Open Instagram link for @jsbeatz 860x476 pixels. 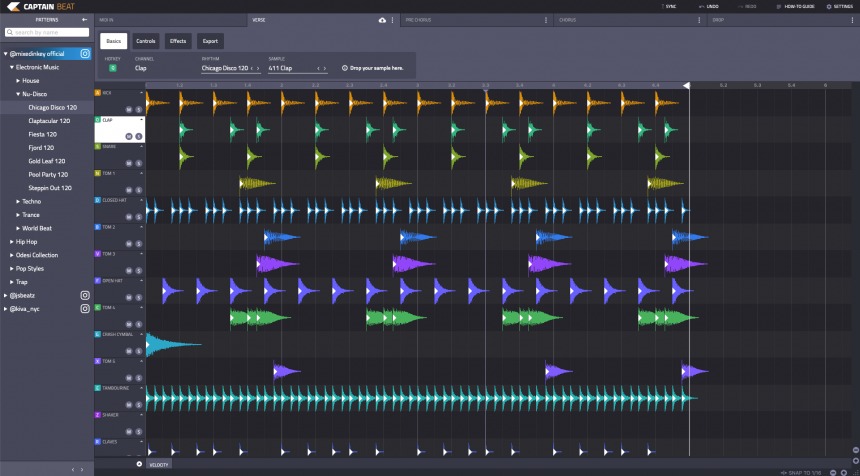point(85,296)
